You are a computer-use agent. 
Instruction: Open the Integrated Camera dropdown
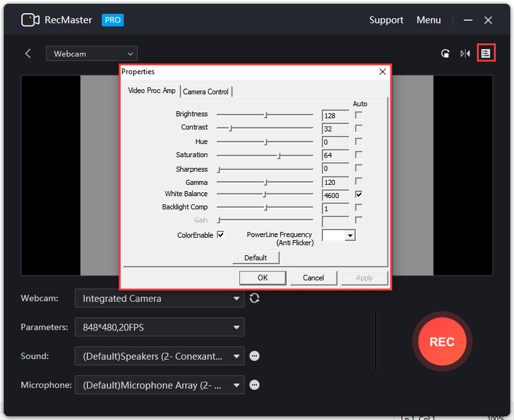pos(160,298)
